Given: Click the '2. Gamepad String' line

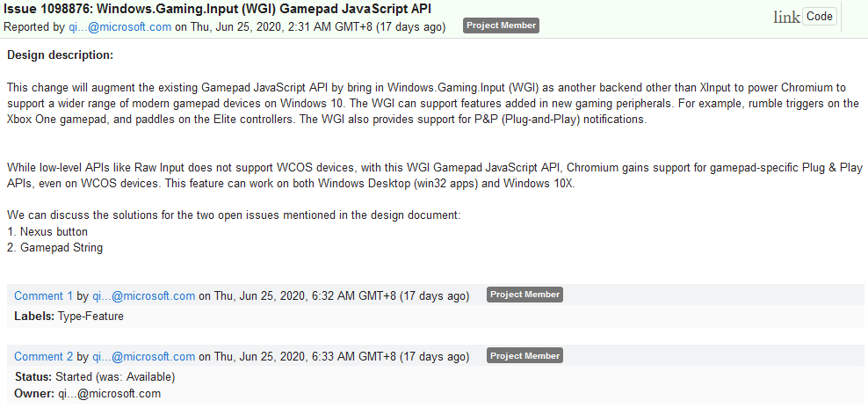Looking at the screenshot, I should click(54, 248).
